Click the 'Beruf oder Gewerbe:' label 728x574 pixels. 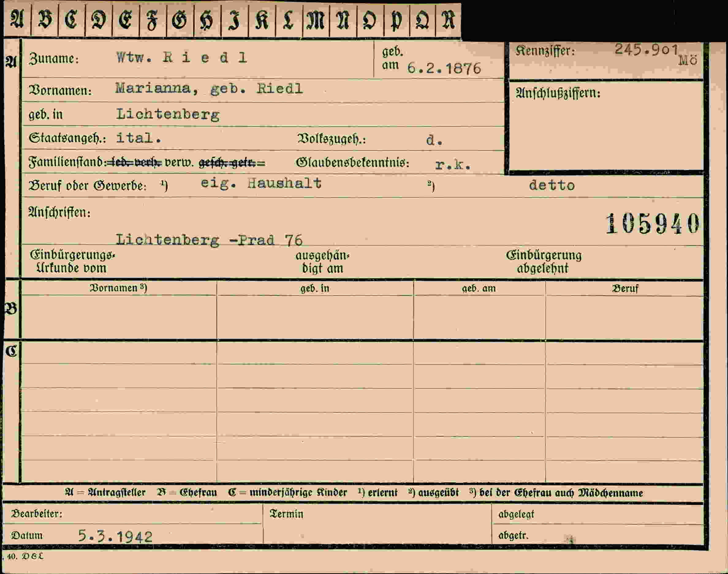tap(88, 186)
